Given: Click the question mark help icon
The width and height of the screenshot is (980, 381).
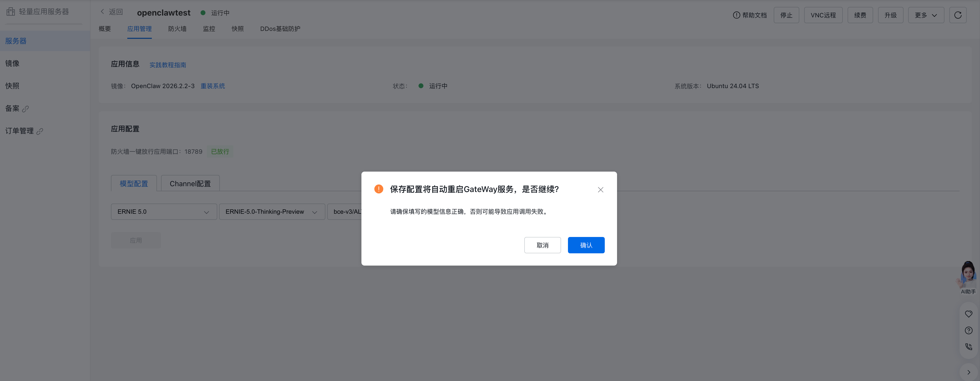Looking at the screenshot, I should (x=968, y=330).
